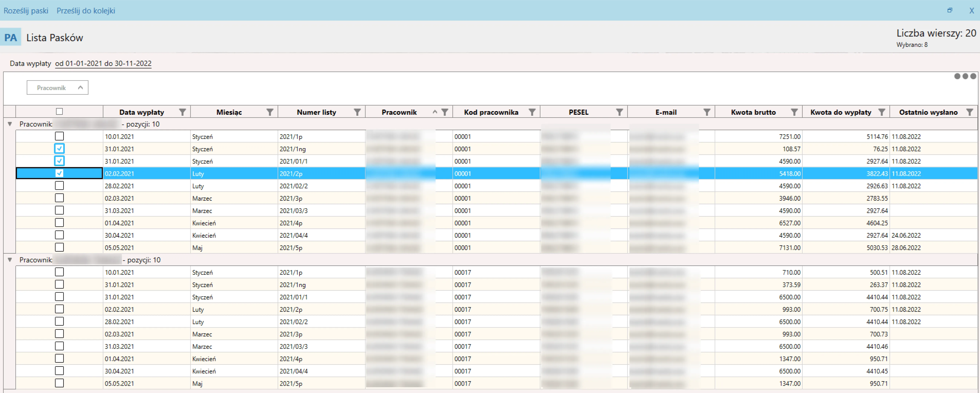Sort by E-mail column header
The height and width of the screenshot is (393, 980).
666,112
